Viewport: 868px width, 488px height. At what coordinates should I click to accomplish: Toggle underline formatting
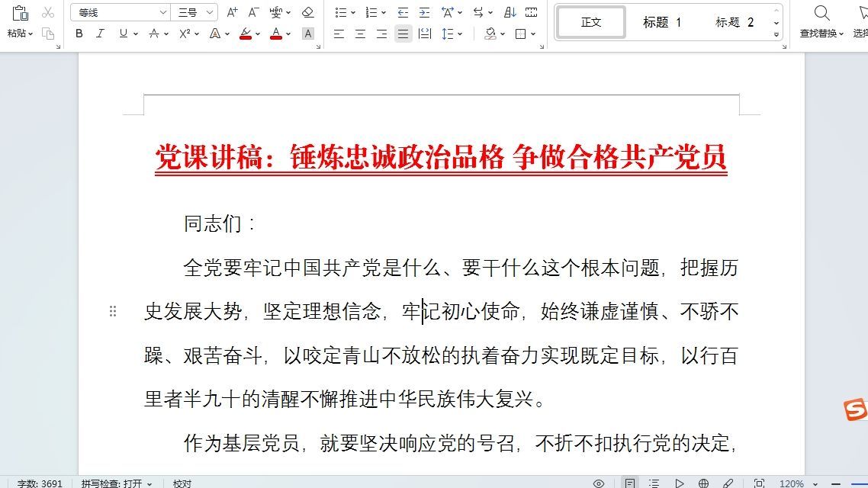click(x=123, y=34)
